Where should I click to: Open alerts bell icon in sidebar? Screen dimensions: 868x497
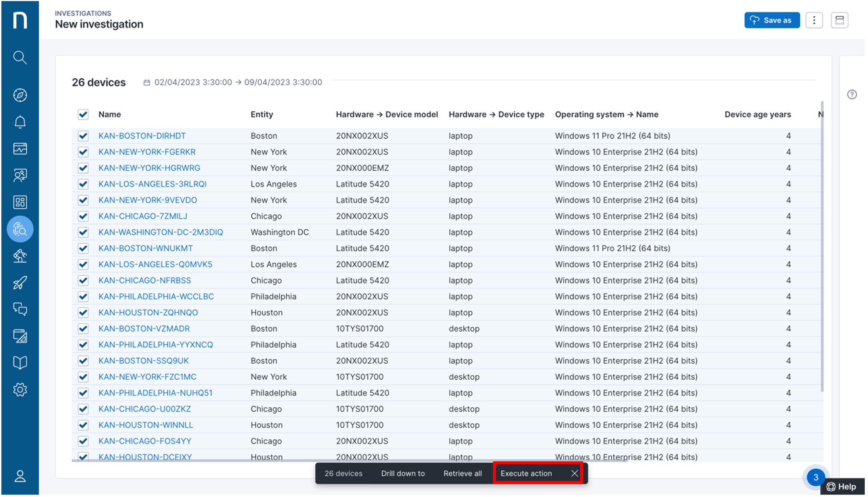tap(20, 122)
